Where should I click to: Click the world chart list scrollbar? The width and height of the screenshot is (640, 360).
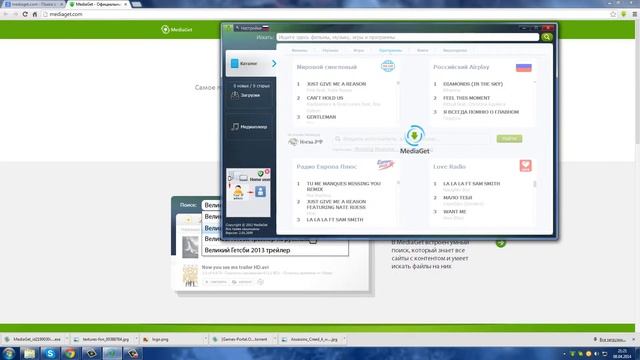click(x=398, y=83)
